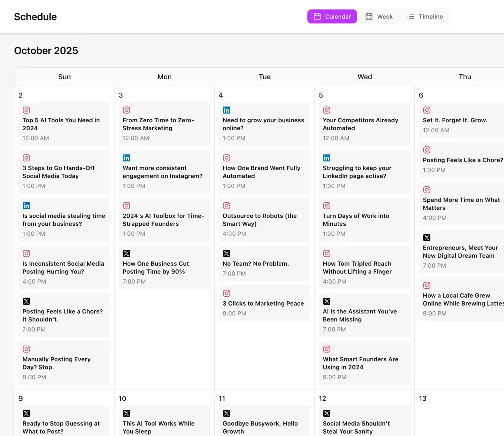Click the LinkedIn icon on "Need to grow your business online?"
Screen dimensions: 504x436
[227, 110]
